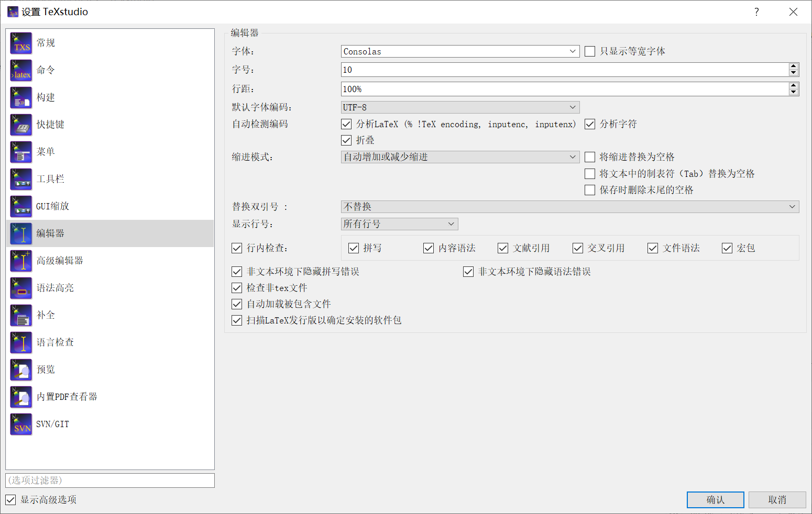
Task: Toggle 只显示等宽字体 checkbox
Action: (x=590, y=51)
